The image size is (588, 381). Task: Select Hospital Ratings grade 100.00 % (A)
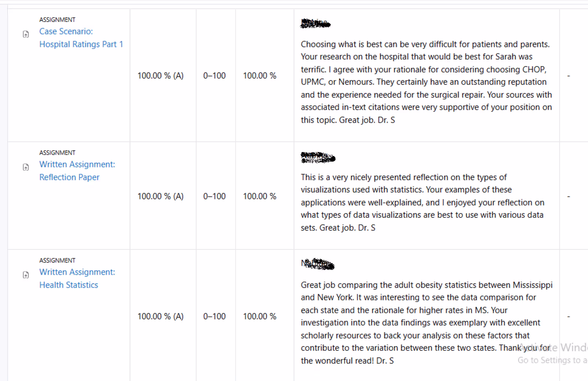(160, 76)
